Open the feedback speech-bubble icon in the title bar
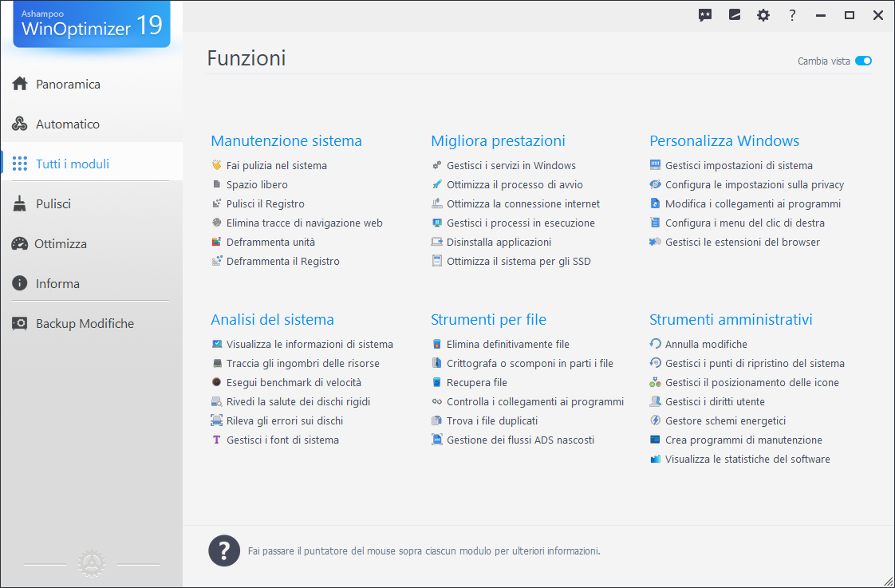The height and width of the screenshot is (588, 895). tap(705, 15)
